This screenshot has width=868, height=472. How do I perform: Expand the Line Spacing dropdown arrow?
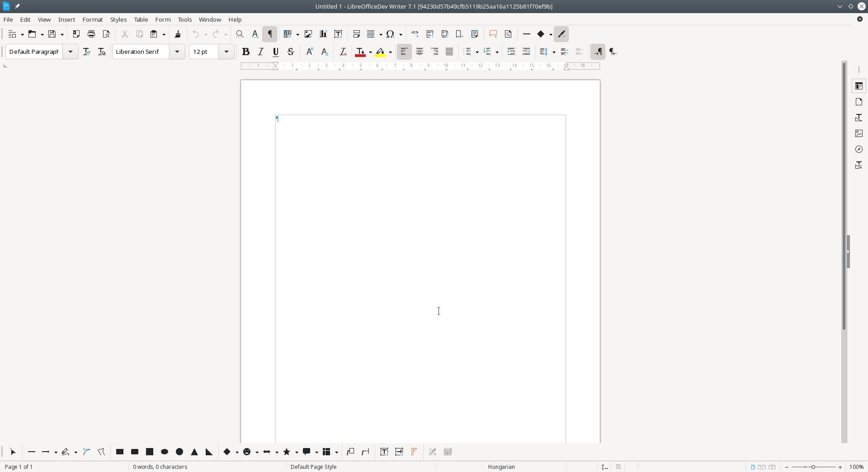pyautogui.click(x=554, y=52)
